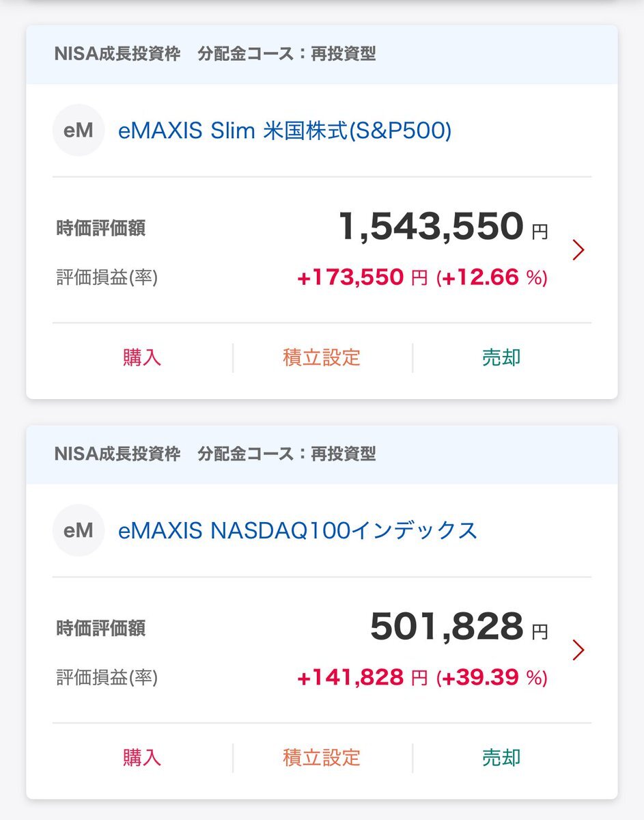Tap 積立設定 for the S&P500 fund
Image resolution: width=644 pixels, height=820 pixels.
(x=322, y=357)
